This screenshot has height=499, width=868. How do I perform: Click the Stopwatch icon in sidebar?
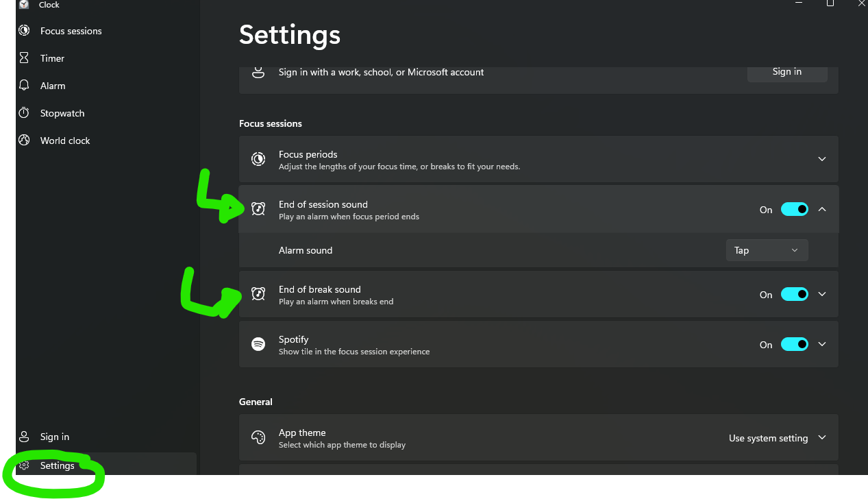point(24,113)
